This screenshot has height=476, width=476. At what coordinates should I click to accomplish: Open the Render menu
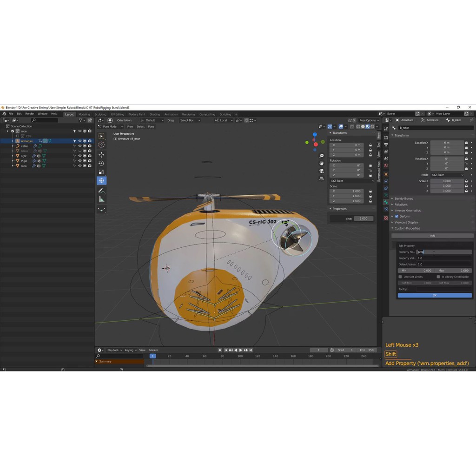pos(29,114)
